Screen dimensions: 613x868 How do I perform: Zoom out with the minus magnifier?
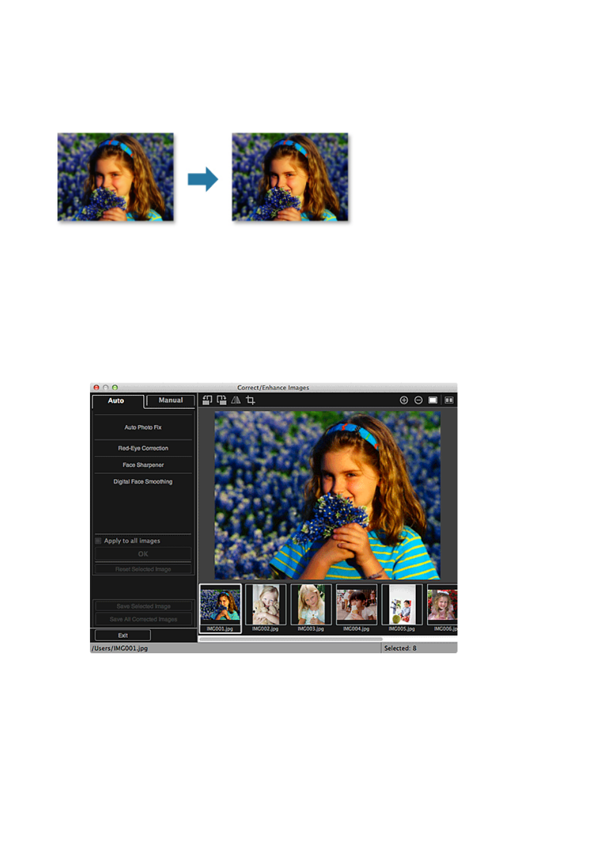point(418,400)
